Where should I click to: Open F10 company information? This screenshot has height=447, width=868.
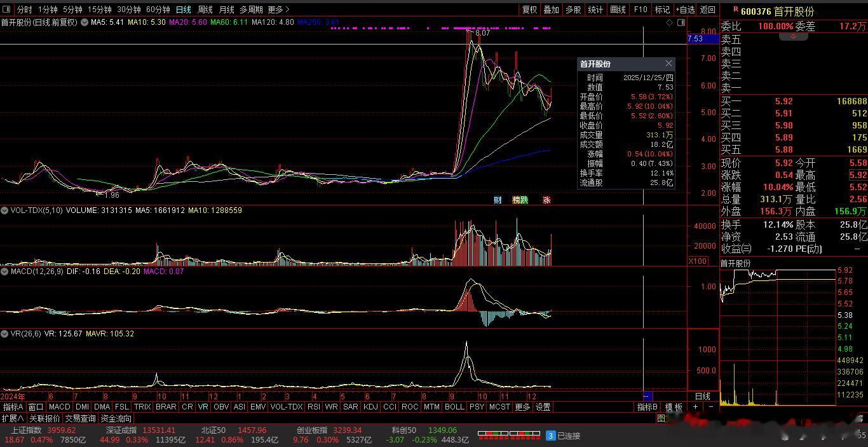(641, 10)
